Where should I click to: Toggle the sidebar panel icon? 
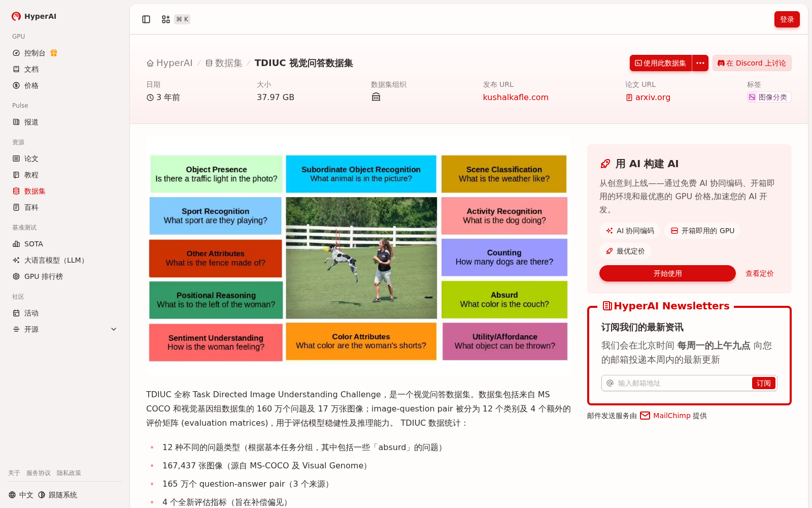click(146, 19)
